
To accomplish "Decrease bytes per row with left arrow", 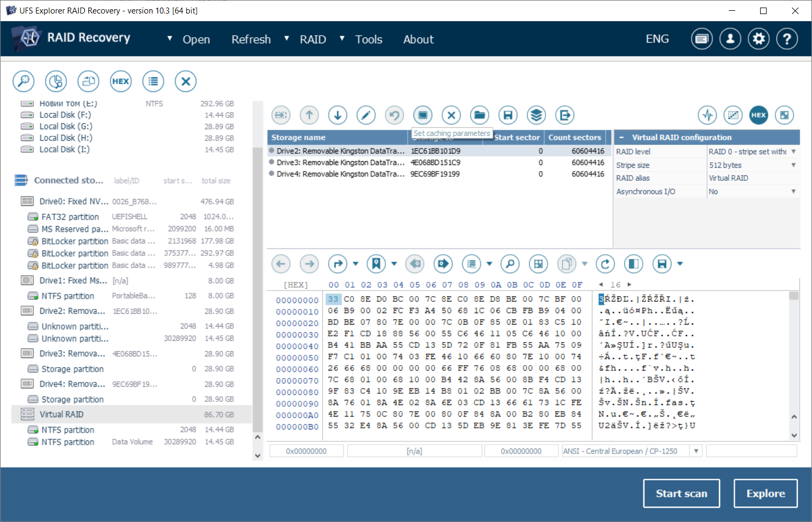I will click(x=601, y=285).
